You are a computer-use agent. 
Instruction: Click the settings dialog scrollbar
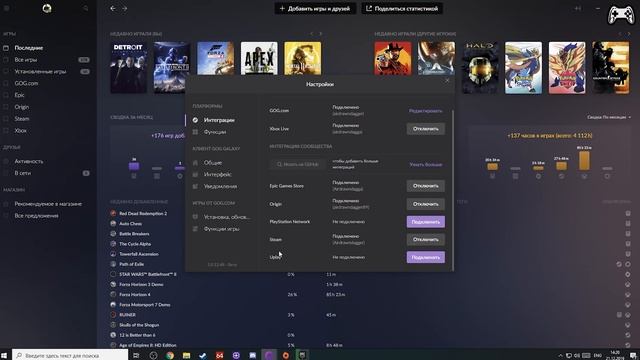click(x=452, y=190)
